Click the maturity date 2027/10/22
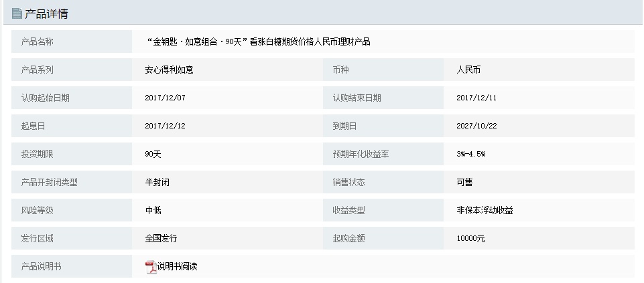 (x=476, y=126)
